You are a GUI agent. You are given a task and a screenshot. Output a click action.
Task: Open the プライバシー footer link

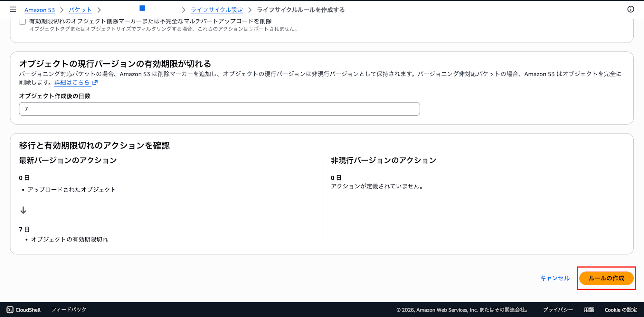(558, 310)
